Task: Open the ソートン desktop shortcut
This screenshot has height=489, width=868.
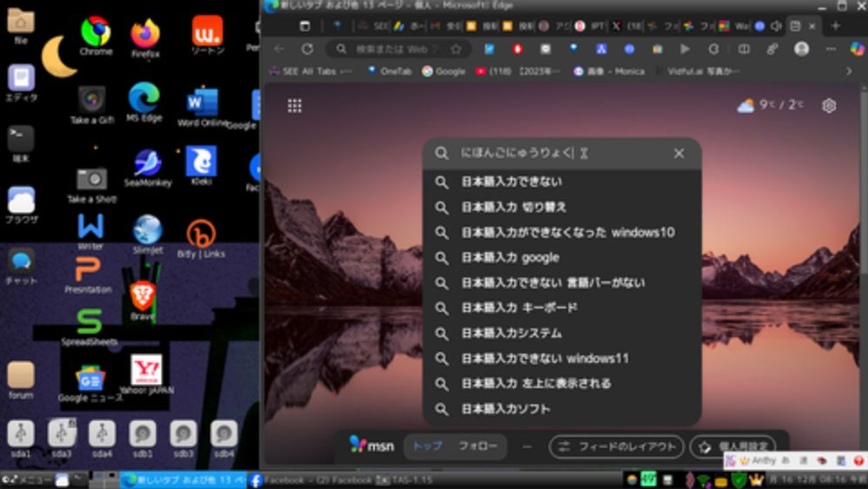Action: [207, 35]
